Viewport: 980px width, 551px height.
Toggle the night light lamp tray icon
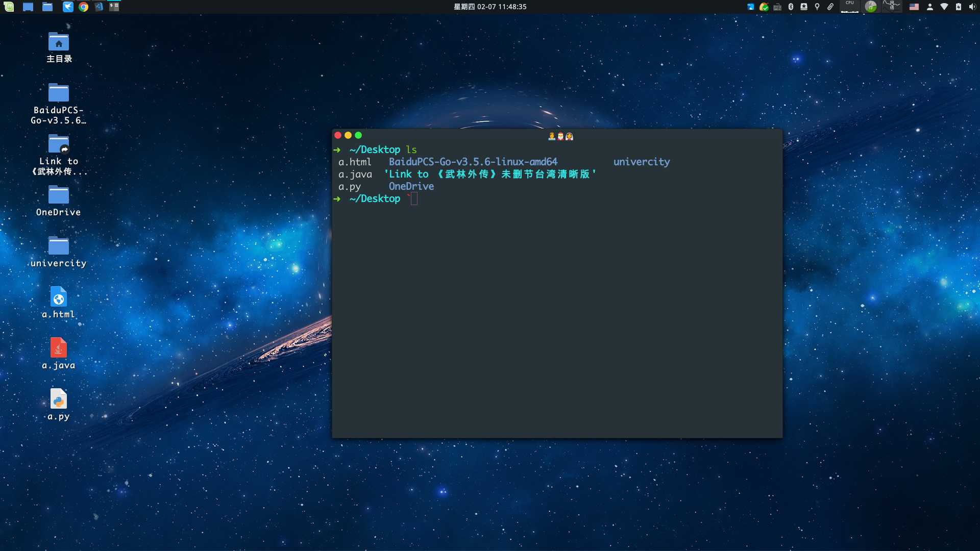[x=817, y=7]
